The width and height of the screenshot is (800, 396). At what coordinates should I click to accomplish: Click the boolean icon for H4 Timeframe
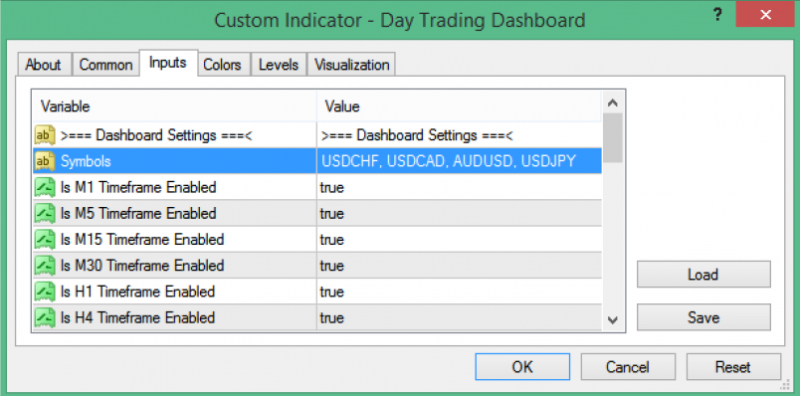point(45,317)
